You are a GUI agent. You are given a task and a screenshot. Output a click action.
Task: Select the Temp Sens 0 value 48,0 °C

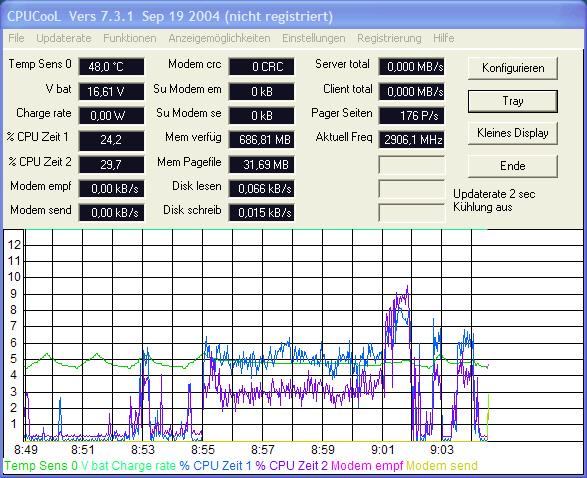tap(111, 67)
